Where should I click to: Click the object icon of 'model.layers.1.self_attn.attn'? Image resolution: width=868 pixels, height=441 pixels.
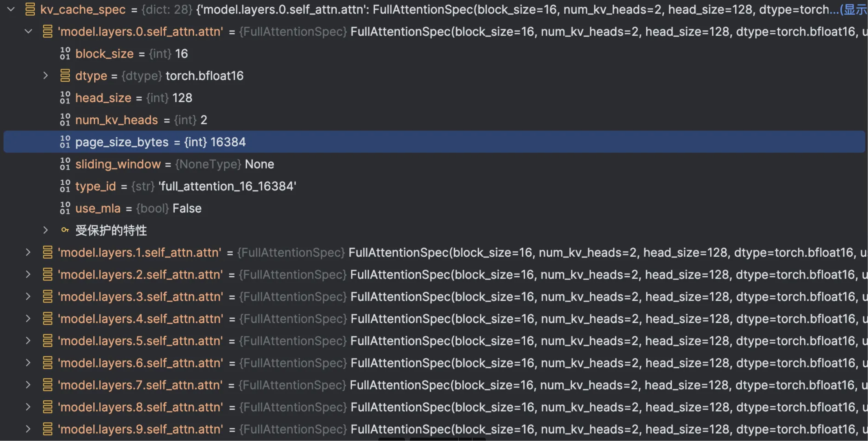(48, 252)
